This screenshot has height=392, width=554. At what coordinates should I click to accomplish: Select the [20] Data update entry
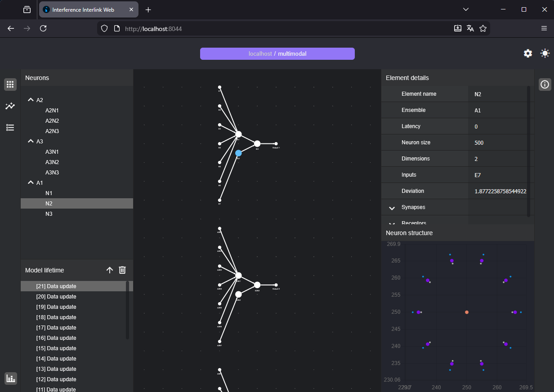[x=56, y=297]
